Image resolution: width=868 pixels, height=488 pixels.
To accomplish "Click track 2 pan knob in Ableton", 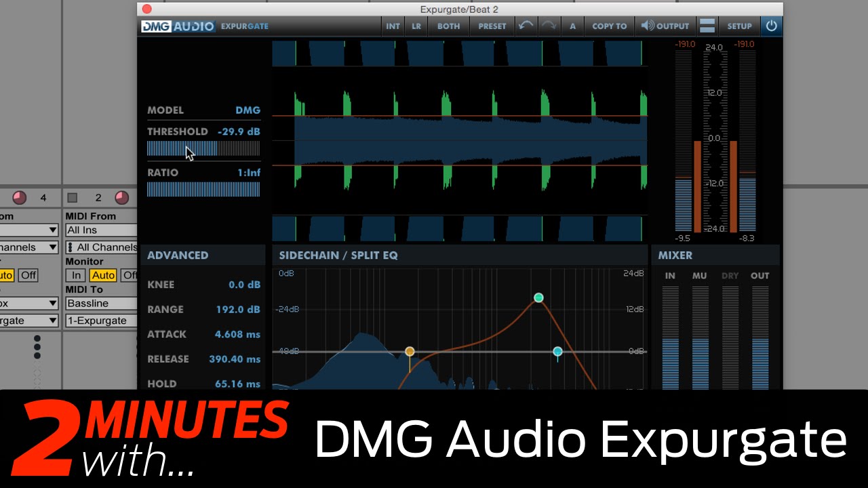I will 122,197.
